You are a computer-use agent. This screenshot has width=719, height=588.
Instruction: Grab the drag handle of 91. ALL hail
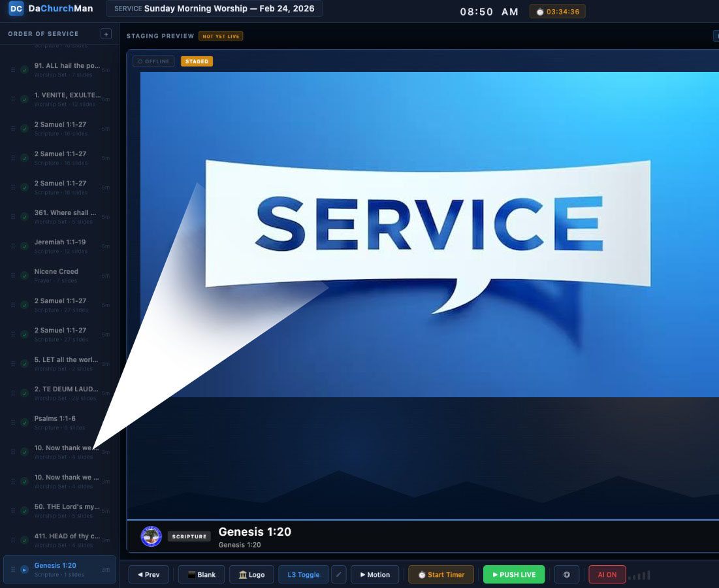pos(13,70)
